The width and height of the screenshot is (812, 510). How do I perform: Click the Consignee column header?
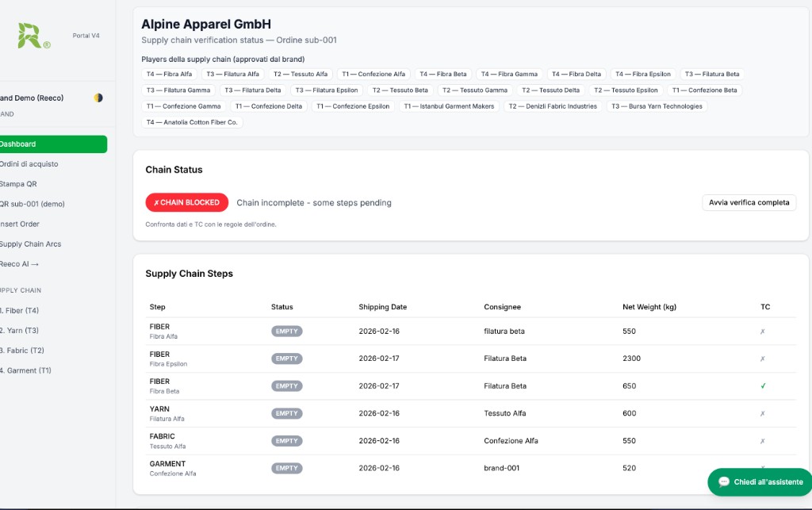point(502,307)
